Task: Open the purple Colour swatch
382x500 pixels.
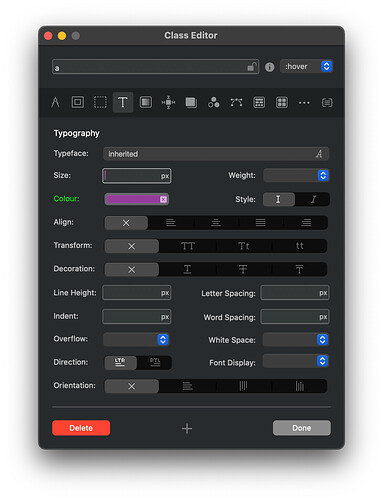Action: 133,199
